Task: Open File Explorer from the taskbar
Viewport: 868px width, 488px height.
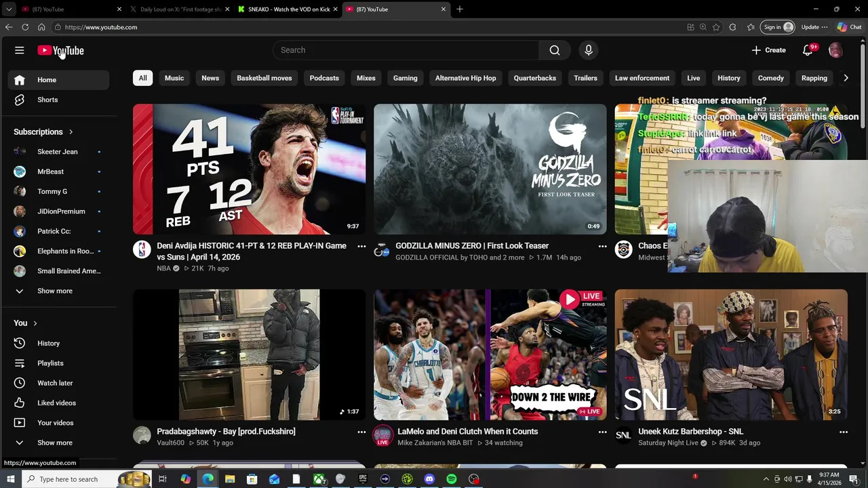Action: [230, 479]
